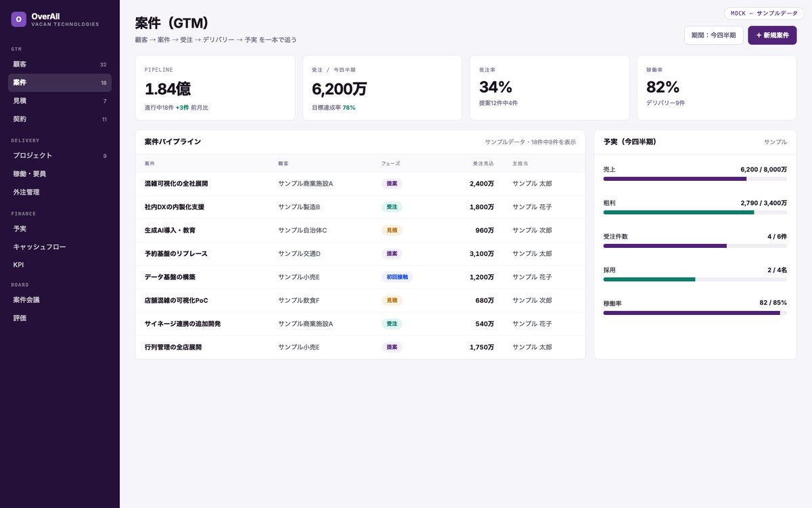Open 案件会議 under Board
The height and width of the screenshot is (508, 812).
coord(60,299)
